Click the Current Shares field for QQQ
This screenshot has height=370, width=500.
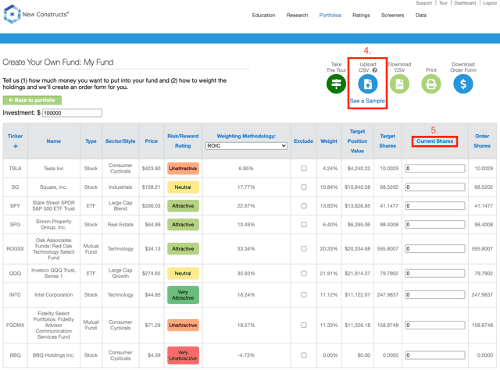click(435, 273)
